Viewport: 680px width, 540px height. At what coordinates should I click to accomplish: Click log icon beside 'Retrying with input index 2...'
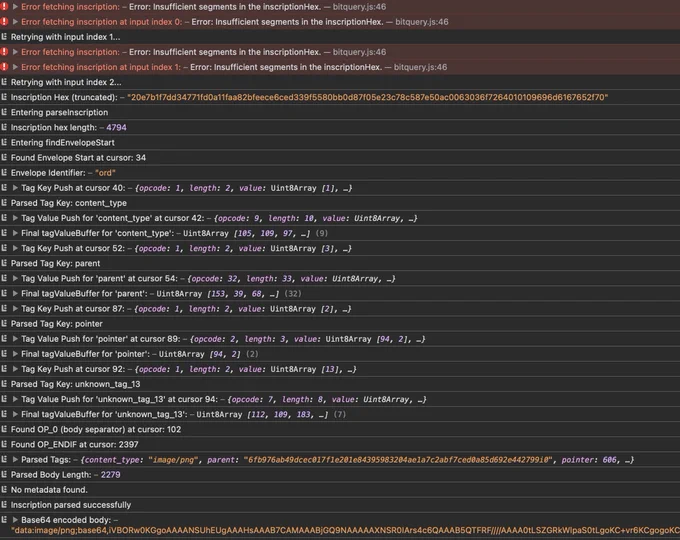[x=4, y=82]
